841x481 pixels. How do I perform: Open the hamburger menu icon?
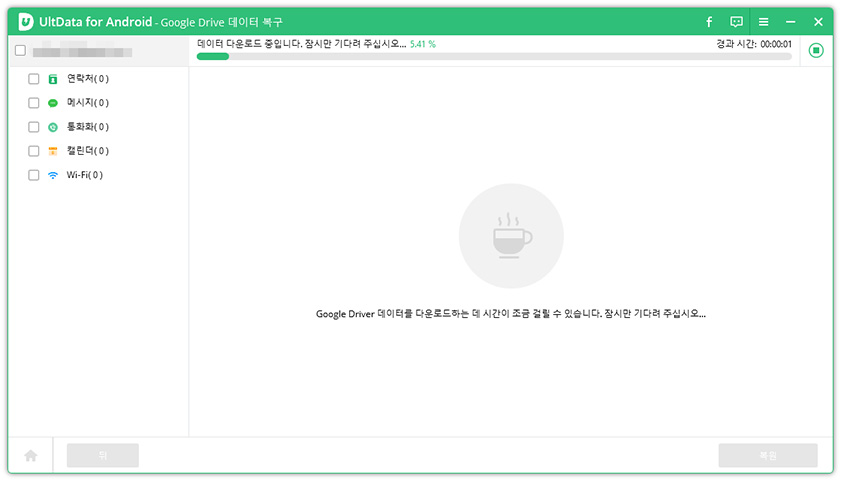[764, 22]
